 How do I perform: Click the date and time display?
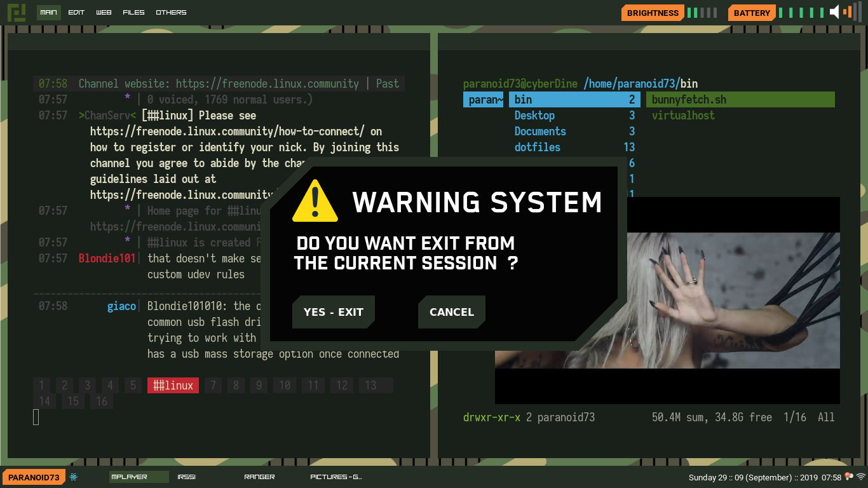[x=764, y=477]
